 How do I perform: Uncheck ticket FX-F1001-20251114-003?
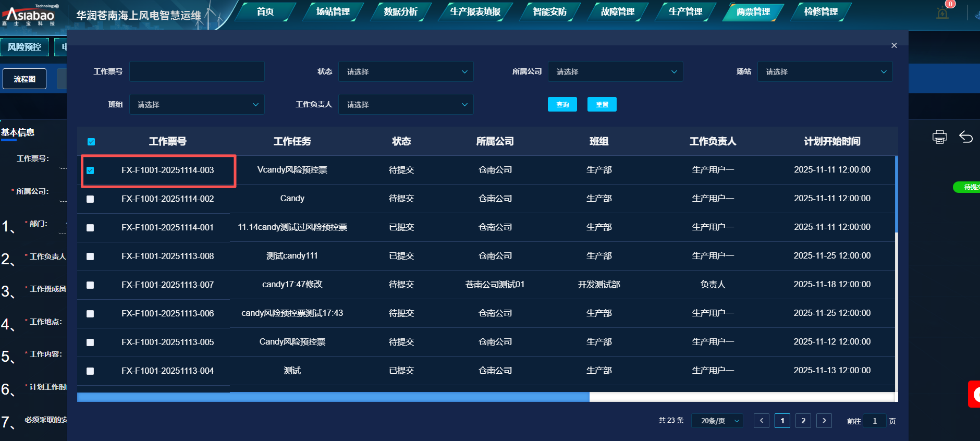[90, 170]
